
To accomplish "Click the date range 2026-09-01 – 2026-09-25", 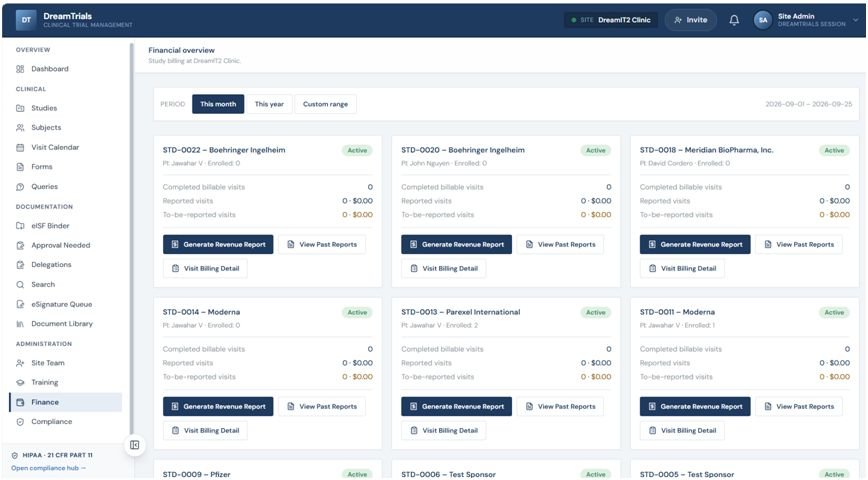I will click(x=809, y=104).
